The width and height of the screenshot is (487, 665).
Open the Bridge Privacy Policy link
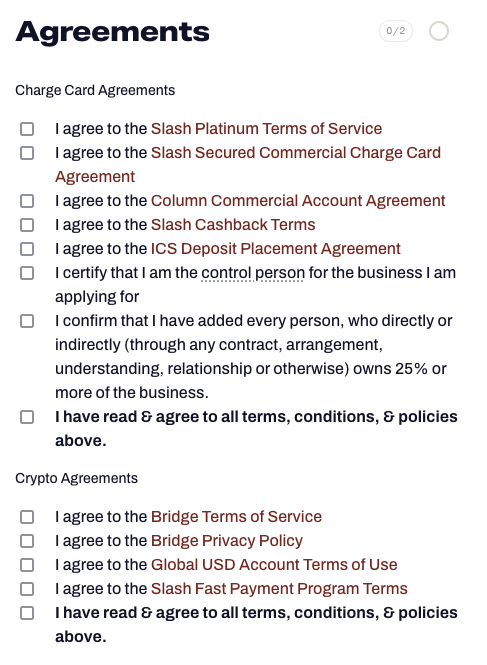pos(227,541)
